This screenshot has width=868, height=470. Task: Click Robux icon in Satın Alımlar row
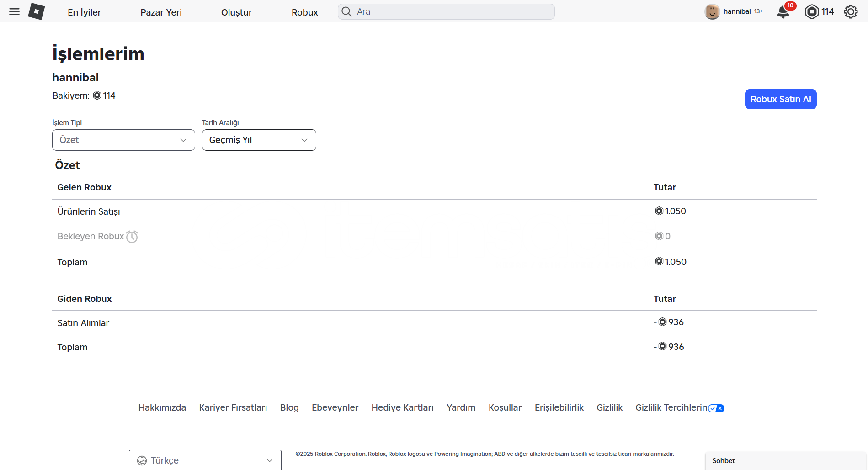(663, 322)
